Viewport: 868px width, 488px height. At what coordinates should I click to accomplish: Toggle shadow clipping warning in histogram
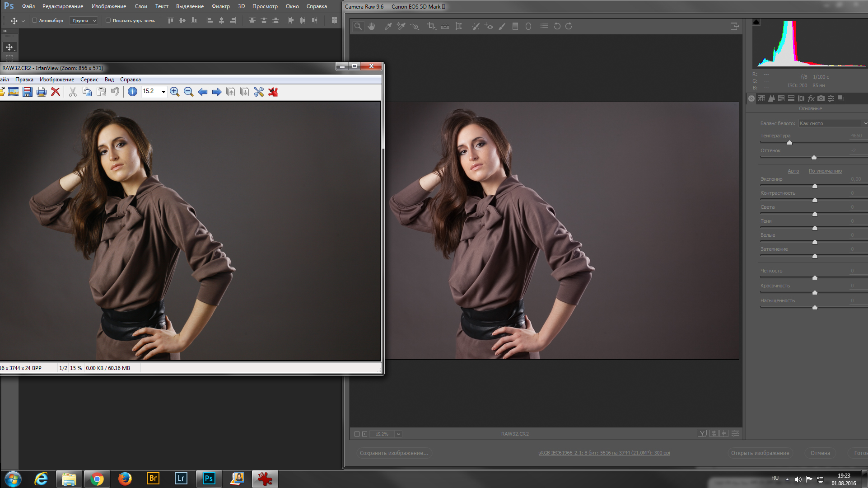[x=756, y=22]
